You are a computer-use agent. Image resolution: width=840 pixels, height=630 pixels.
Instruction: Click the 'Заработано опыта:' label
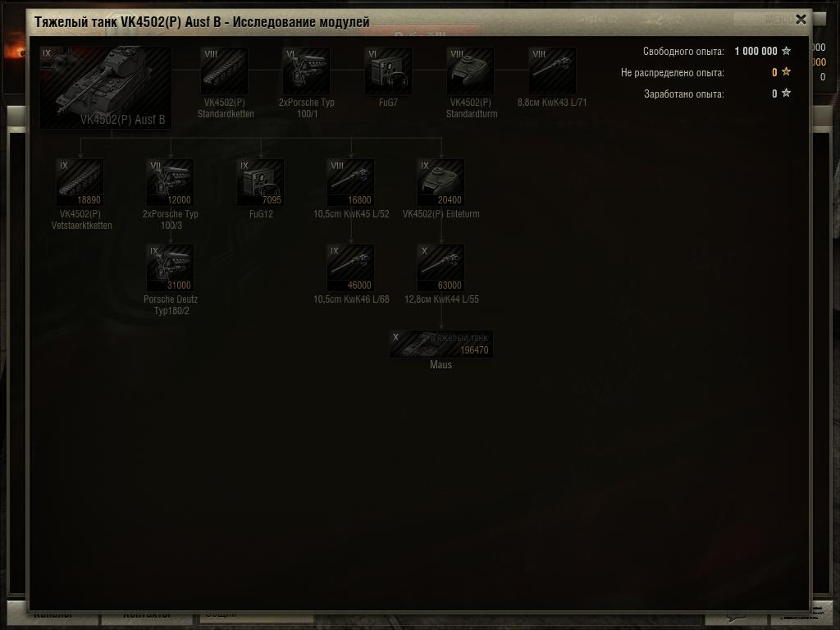[x=683, y=94]
